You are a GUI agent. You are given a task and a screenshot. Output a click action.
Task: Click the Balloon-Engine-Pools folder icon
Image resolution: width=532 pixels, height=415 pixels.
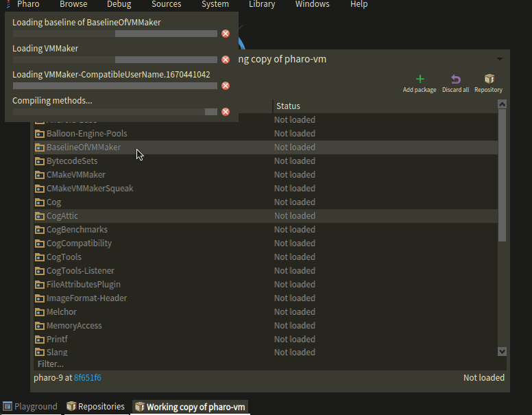pos(40,134)
